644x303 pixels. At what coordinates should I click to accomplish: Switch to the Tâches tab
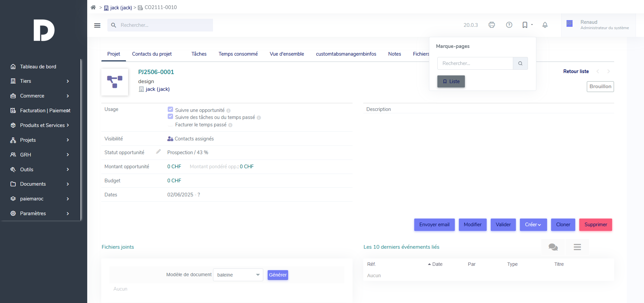click(x=199, y=54)
